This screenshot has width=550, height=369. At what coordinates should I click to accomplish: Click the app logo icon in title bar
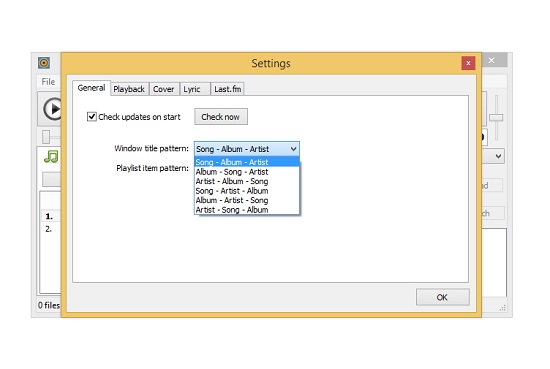[44, 63]
